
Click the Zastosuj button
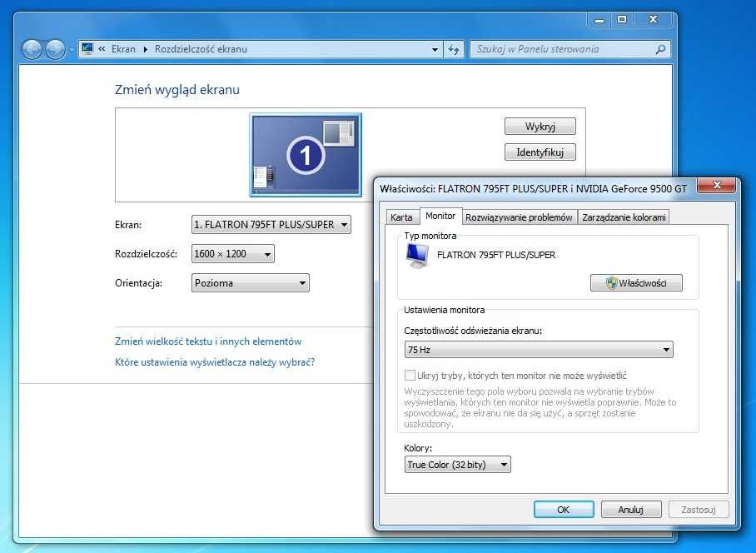tap(699, 510)
